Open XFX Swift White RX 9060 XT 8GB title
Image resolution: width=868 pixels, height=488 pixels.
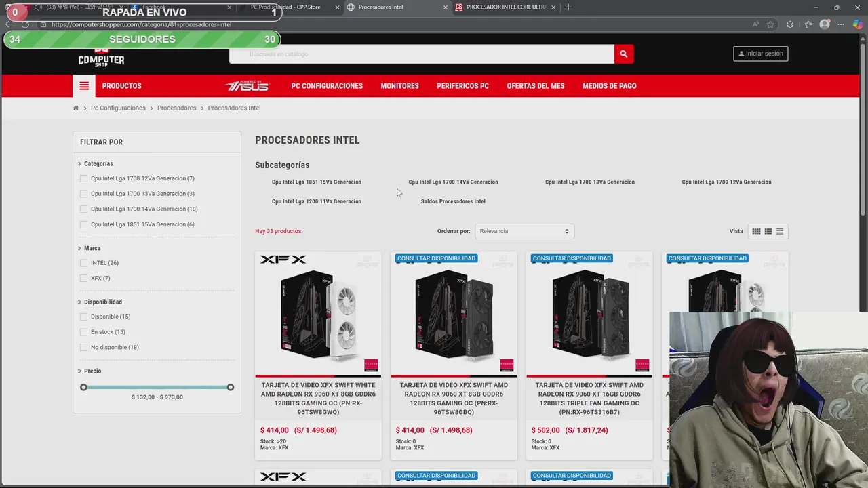[x=318, y=399]
